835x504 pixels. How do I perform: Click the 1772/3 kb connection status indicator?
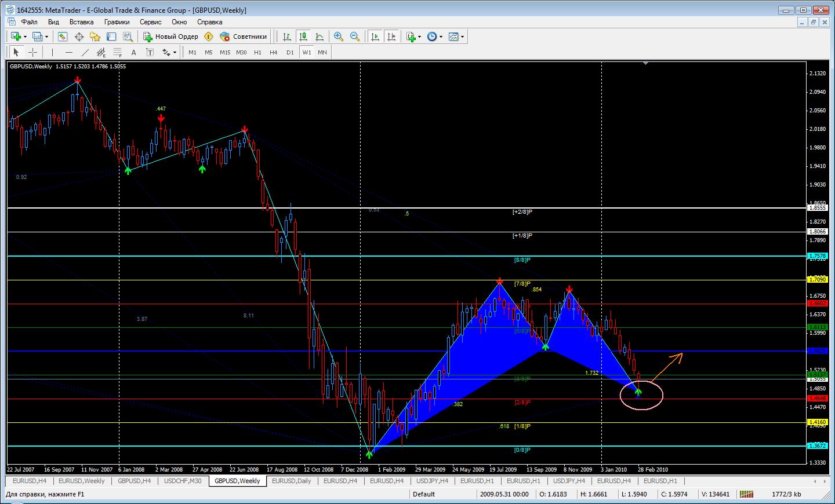787,494
